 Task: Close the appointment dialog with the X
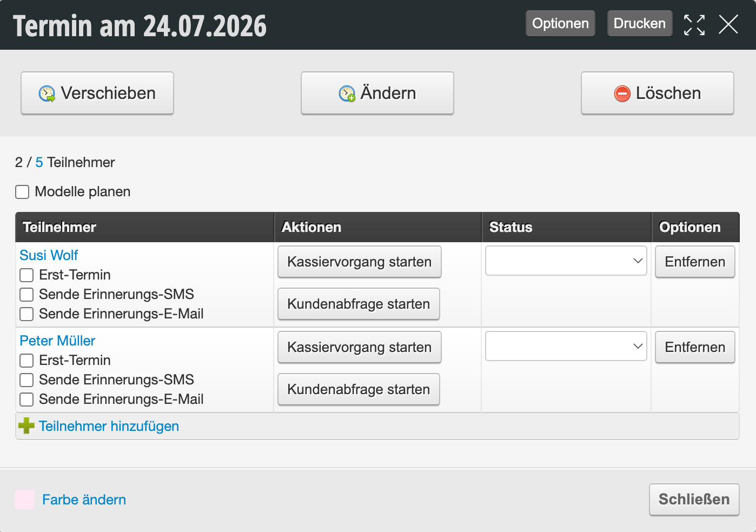coord(728,24)
